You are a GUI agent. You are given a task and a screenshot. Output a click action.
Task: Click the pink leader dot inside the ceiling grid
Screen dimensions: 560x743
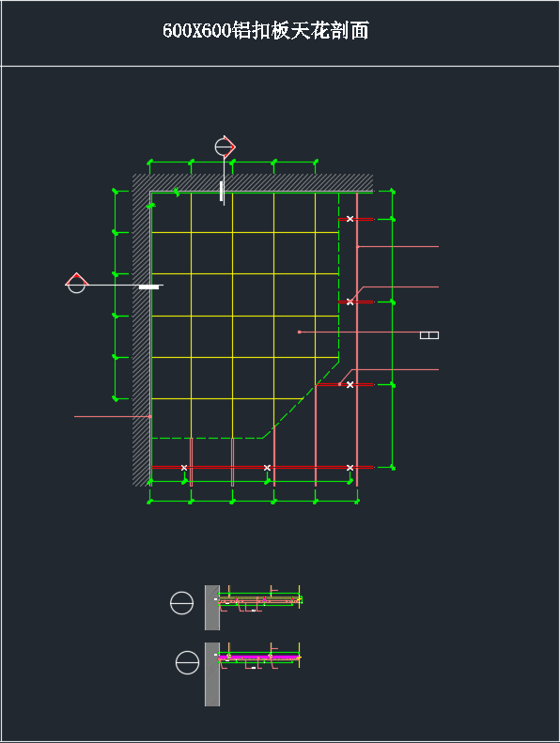coord(299,333)
